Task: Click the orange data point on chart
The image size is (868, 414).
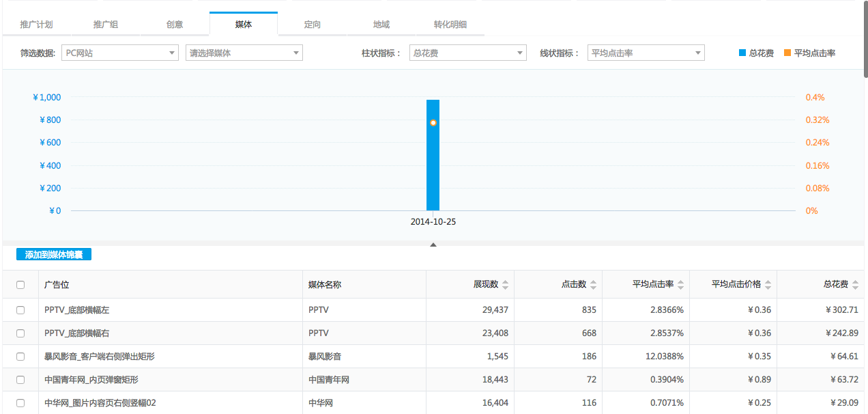Action: coord(433,123)
